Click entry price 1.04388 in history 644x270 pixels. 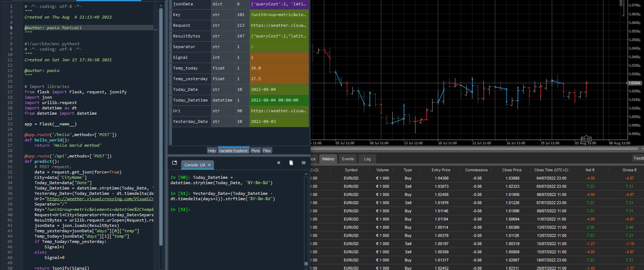point(441,178)
